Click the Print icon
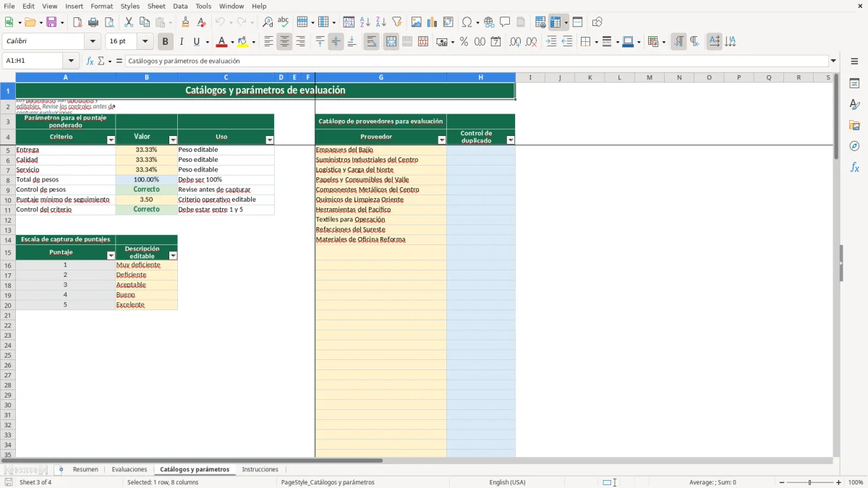 93,22
